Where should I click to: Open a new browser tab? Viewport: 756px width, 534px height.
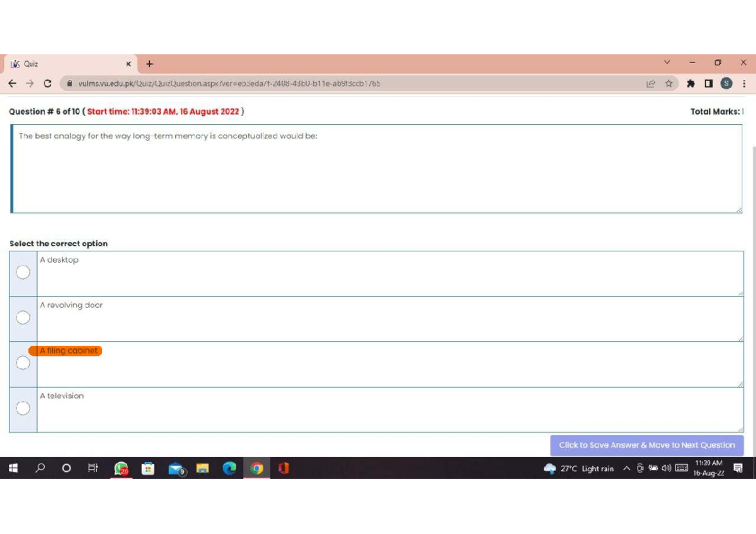click(x=149, y=64)
